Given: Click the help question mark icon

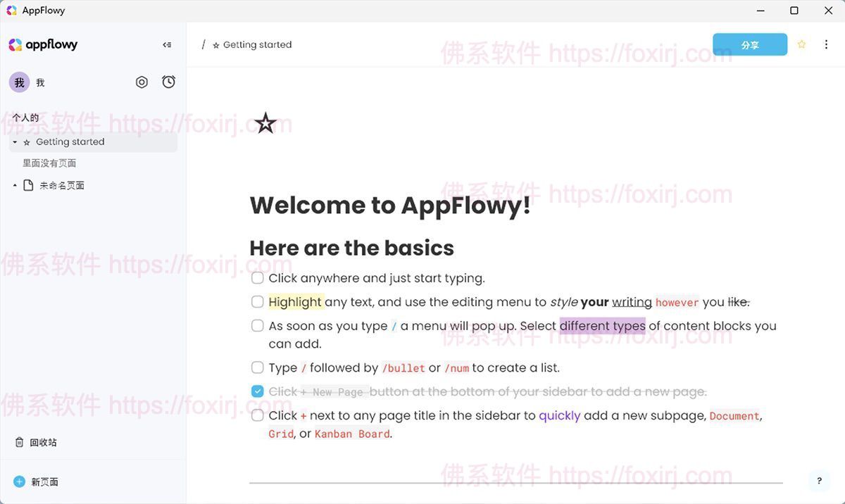Looking at the screenshot, I should [x=818, y=481].
